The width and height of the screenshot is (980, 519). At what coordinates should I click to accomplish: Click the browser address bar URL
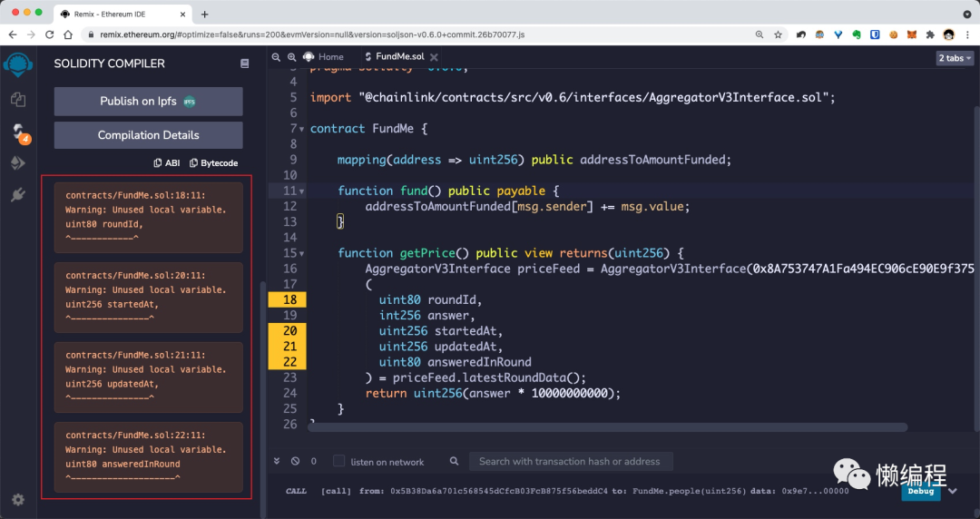[312, 34]
